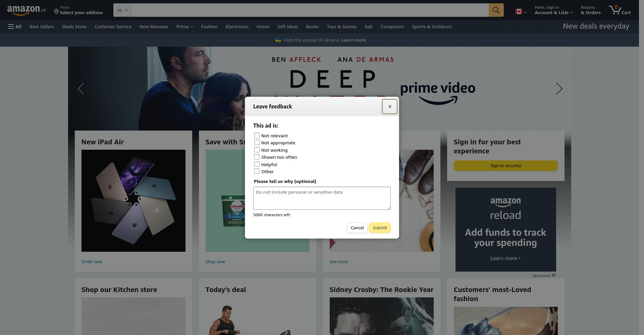The image size is (644, 335).
Task: Go to previous carousel banner arrow
Action: point(80,89)
